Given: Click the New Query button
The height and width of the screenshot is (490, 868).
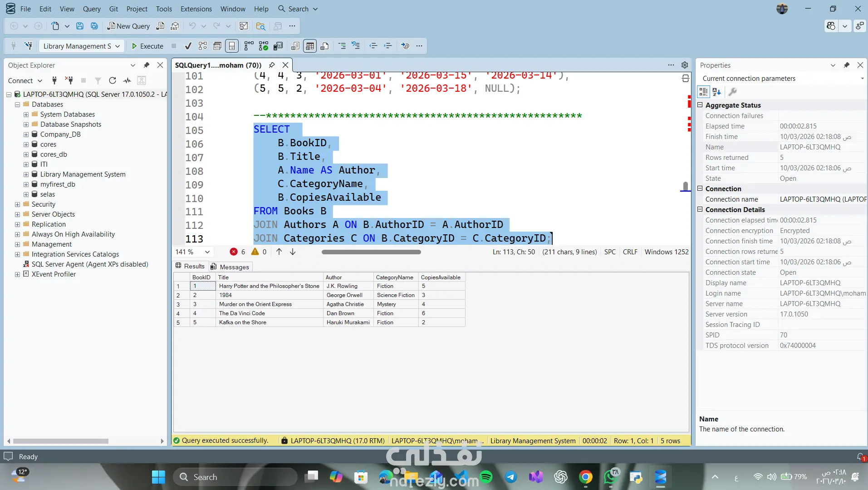Looking at the screenshot, I should (128, 26).
